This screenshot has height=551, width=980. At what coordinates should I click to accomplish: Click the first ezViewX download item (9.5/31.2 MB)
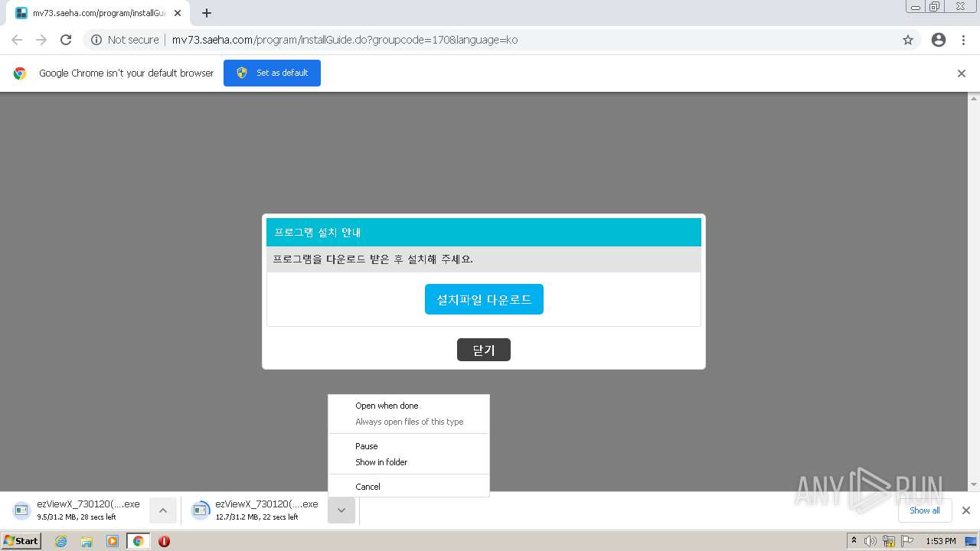click(78, 510)
